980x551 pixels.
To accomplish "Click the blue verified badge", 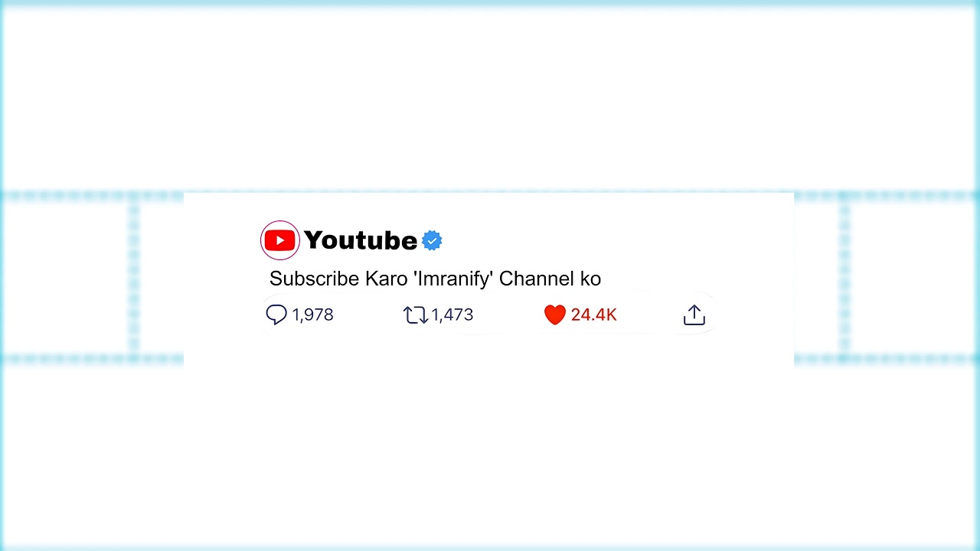I will pos(432,241).
